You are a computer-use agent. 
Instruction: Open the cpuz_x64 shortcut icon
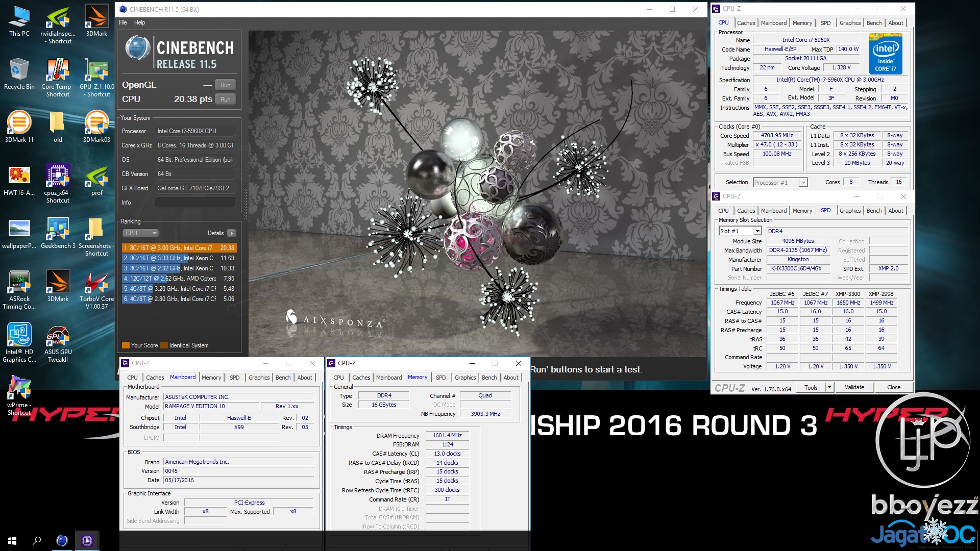pyautogui.click(x=58, y=184)
